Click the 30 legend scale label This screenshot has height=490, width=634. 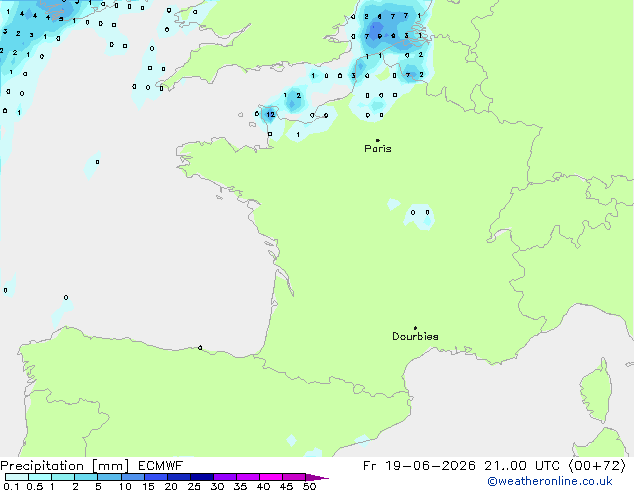(x=217, y=486)
